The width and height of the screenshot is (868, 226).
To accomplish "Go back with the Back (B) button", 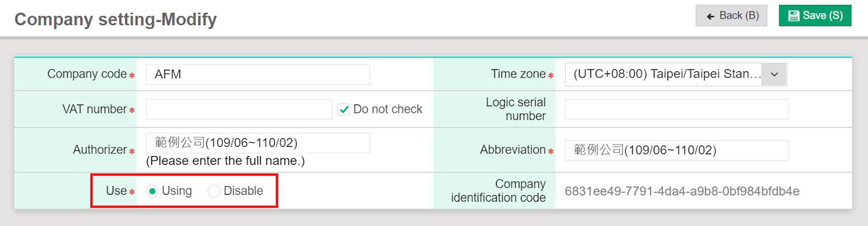I will click(x=731, y=16).
